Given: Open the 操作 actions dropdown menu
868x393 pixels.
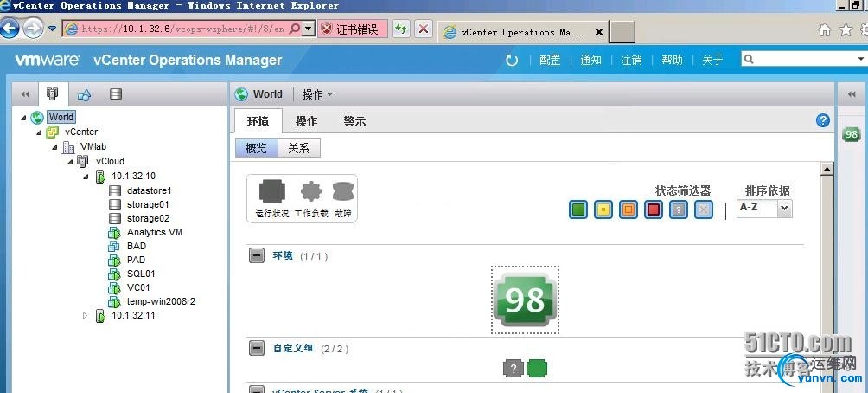Looking at the screenshot, I should [317, 94].
